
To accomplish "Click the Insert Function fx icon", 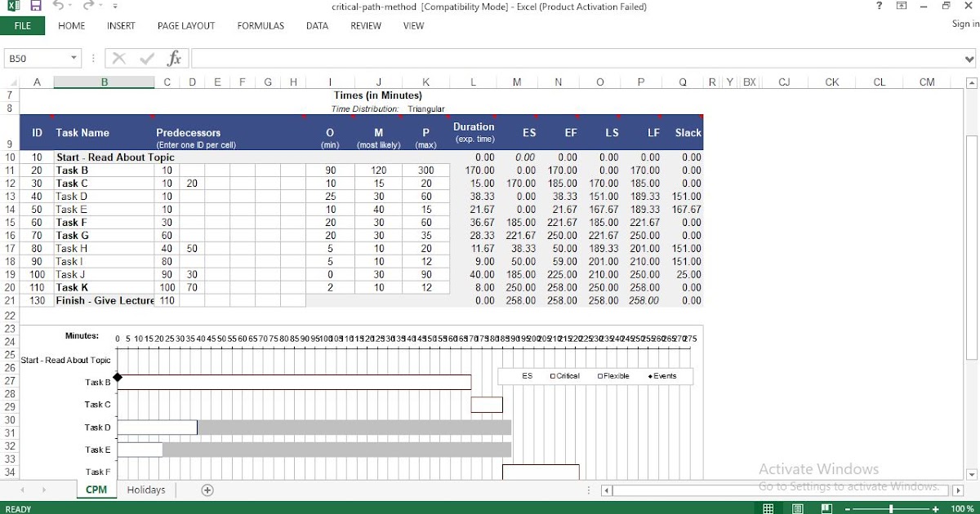I will pos(174,58).
